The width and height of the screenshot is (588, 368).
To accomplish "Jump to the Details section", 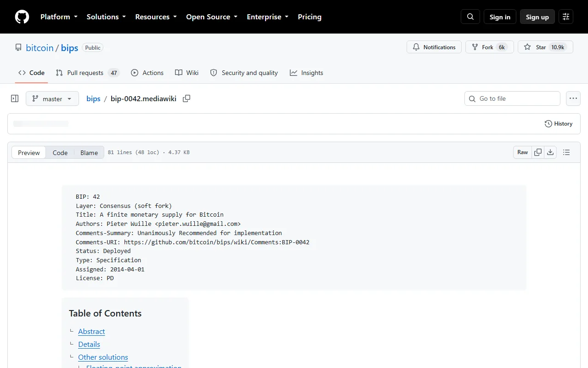I will click(89, 344).
